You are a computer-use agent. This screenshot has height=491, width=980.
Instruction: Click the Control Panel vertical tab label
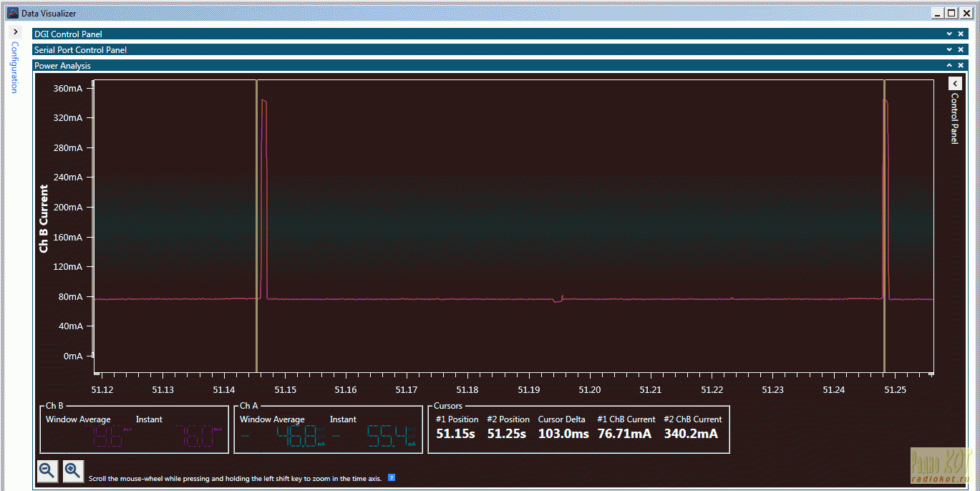coord(954,118)
